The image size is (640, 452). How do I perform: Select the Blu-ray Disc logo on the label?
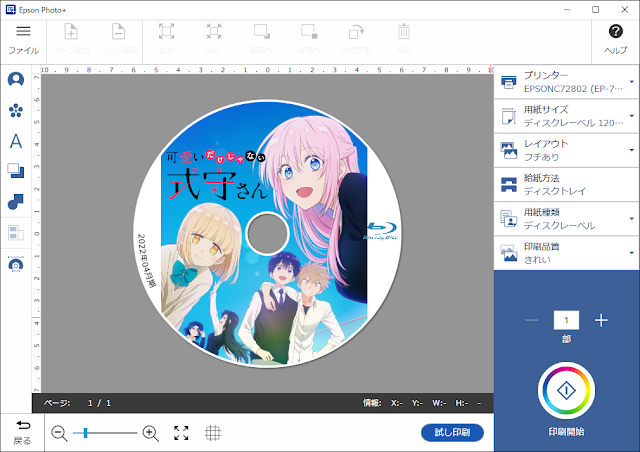[381, 231]
